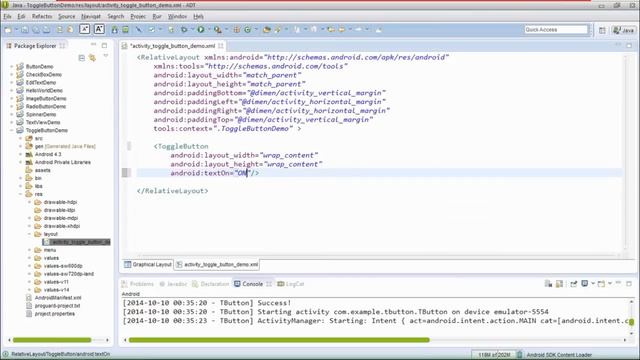Open the File menu
This screenshot has width=640, height=360.
7,16
